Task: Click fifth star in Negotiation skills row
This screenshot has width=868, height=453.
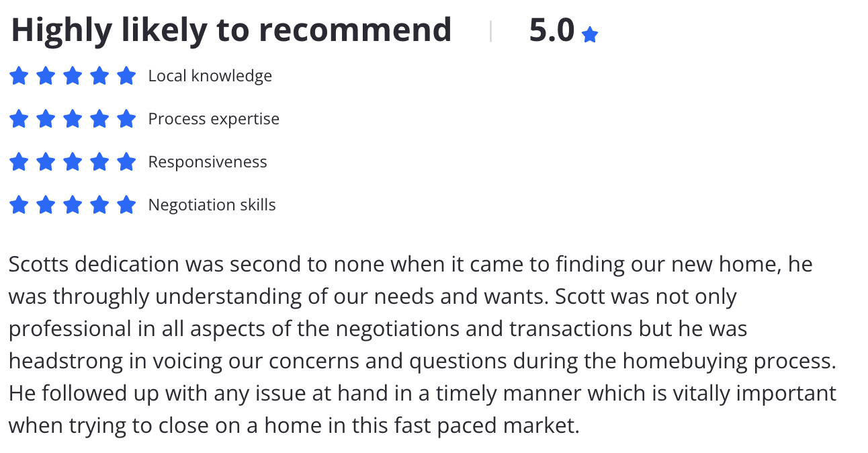Action: click(x=126, y=205)
